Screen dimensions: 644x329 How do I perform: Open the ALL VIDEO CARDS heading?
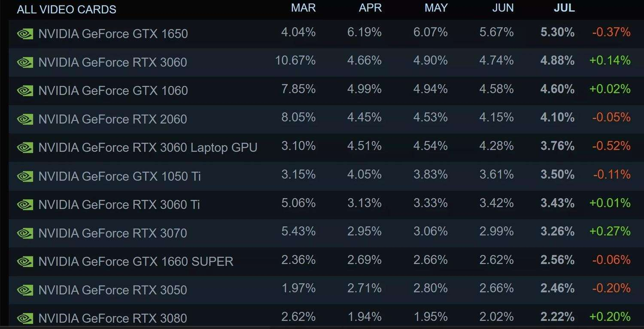point(67,9)
